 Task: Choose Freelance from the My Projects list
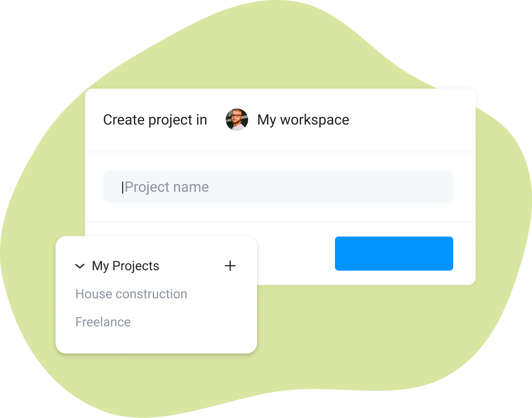[103, 322]
